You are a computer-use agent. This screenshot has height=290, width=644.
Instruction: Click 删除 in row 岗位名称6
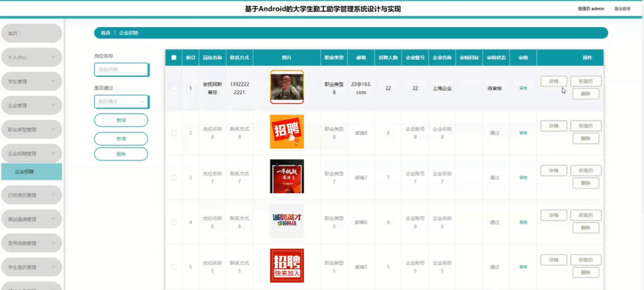pyautogui.click(x=586, y=228)
